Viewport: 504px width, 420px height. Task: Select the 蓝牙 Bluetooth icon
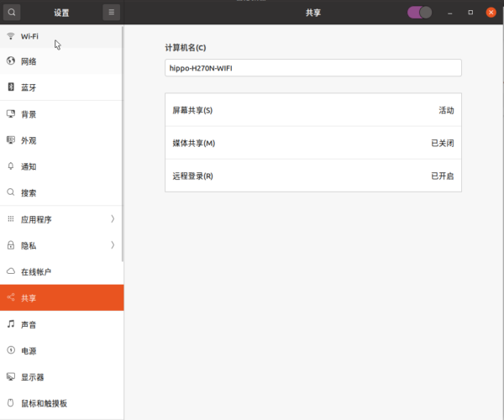point(11,87)
